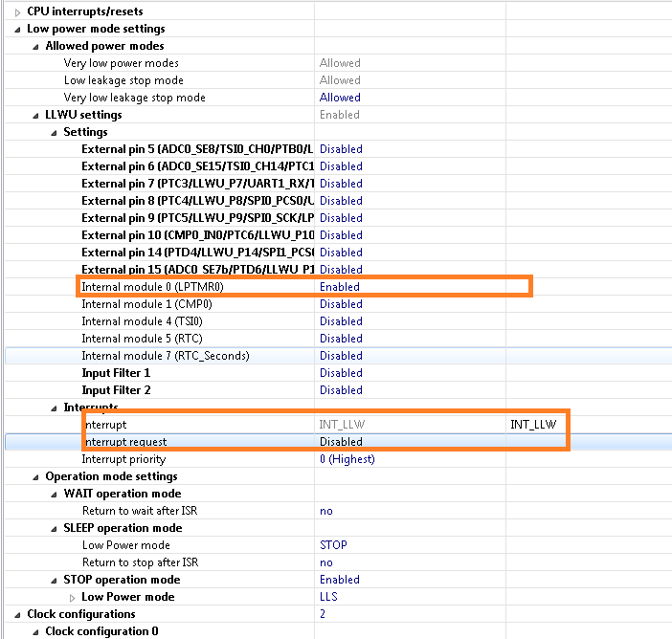Change Interrupt priority 0 (Highest) value

tap(347, 459)
